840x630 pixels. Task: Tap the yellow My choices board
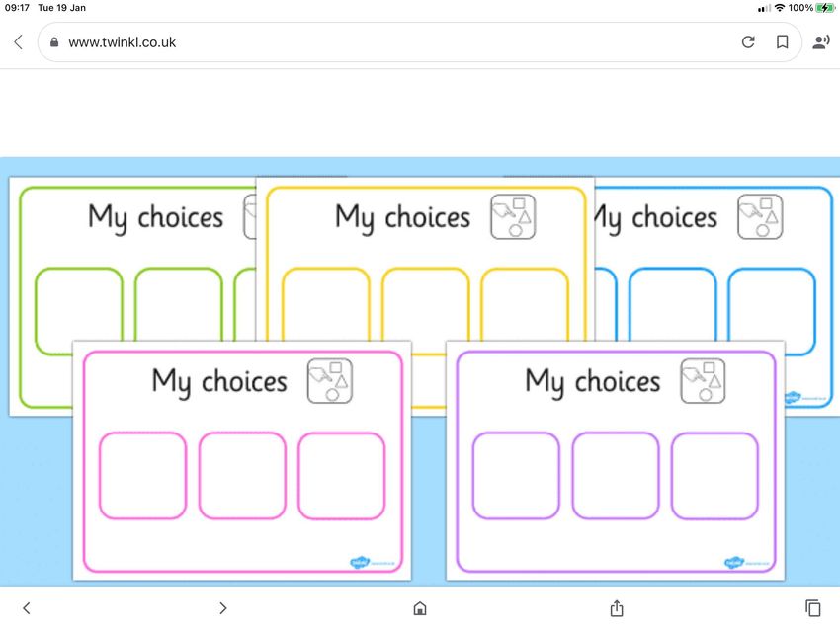(425, 259)
